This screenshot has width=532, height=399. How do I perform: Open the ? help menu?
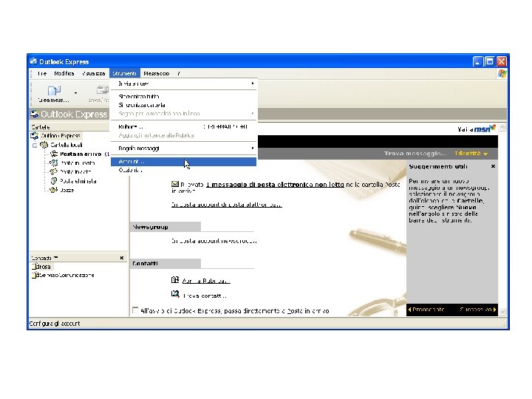click(179, 73)
